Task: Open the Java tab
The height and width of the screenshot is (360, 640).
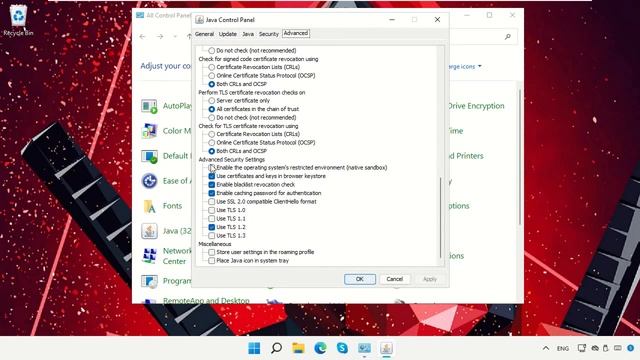Action: 248,34
